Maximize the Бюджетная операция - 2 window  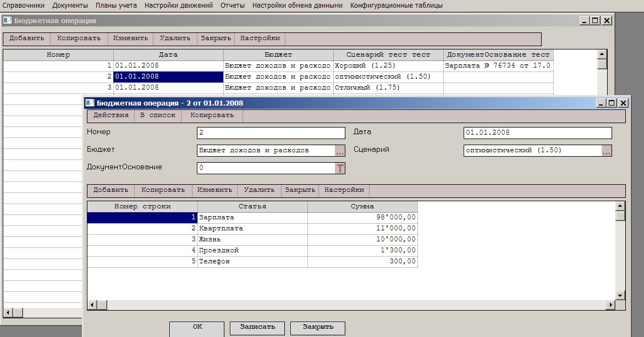click(612, 103)
